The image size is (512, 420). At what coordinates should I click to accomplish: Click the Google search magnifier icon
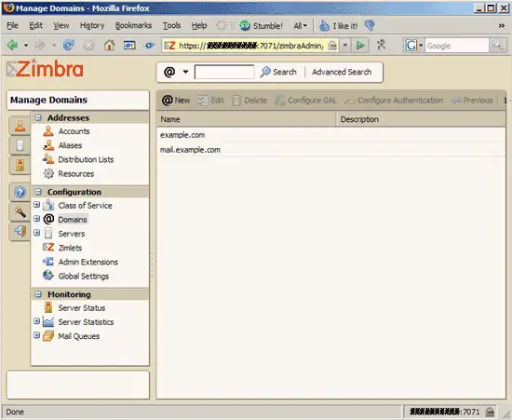497,46
